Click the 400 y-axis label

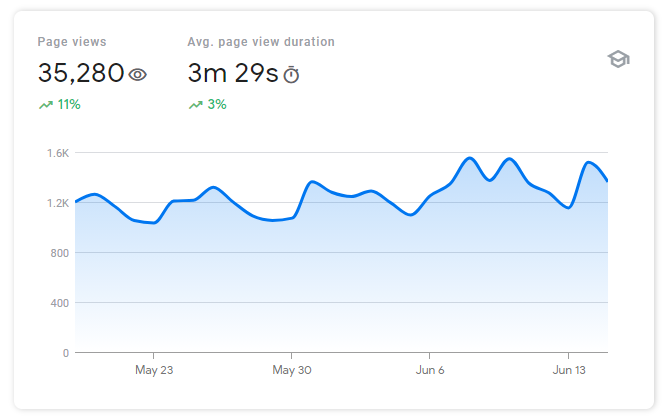point(60,303)
